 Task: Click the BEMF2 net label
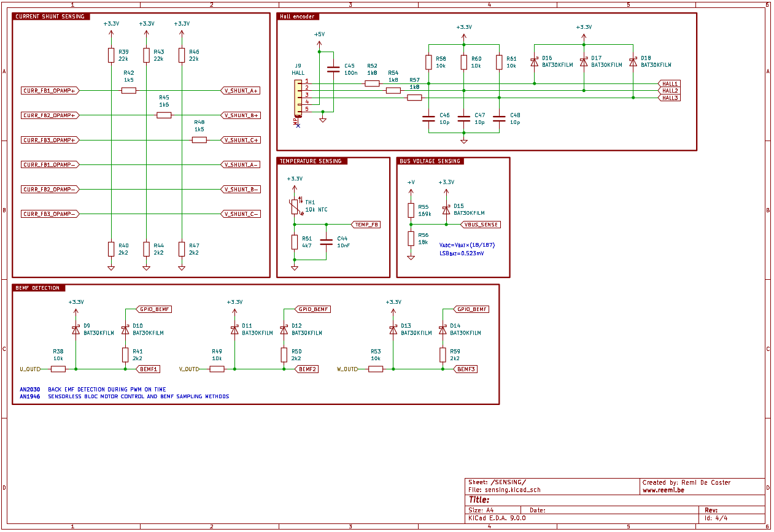[x=307, y=369]
